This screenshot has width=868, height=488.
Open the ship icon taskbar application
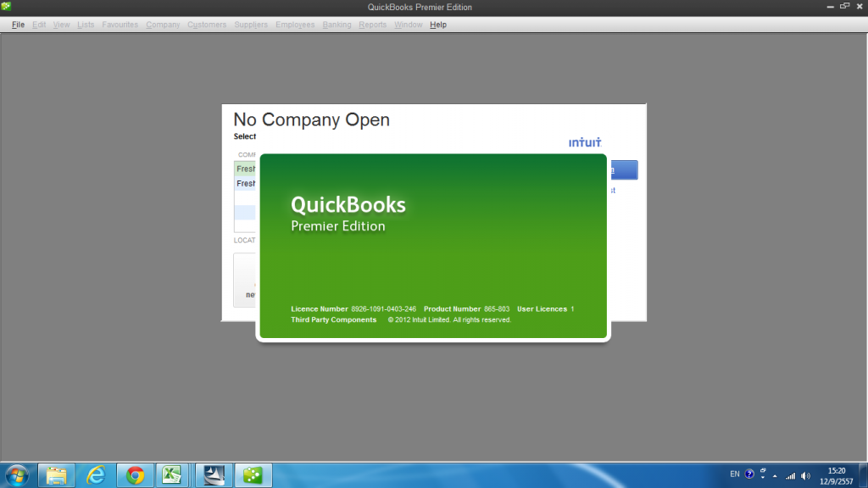214,475
